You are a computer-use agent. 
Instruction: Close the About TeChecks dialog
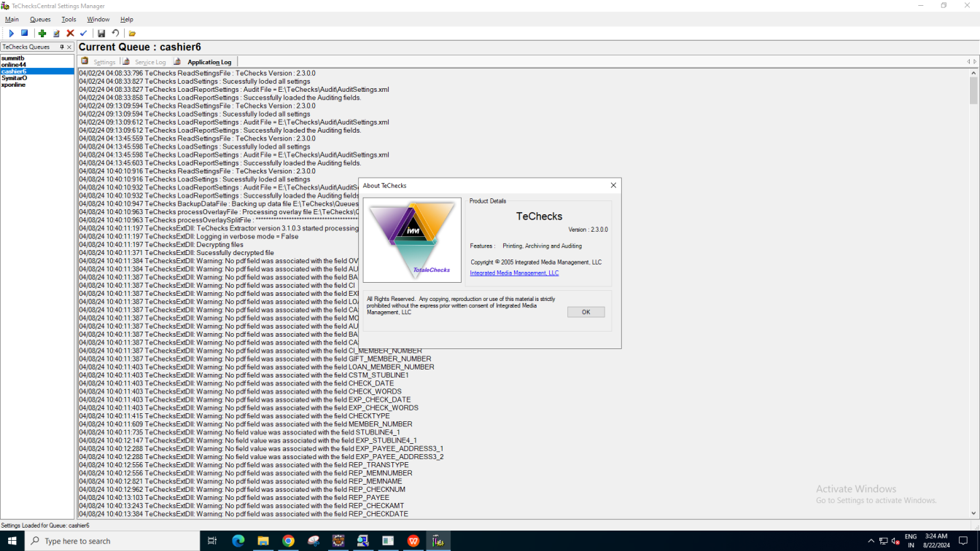coord(613,185)
